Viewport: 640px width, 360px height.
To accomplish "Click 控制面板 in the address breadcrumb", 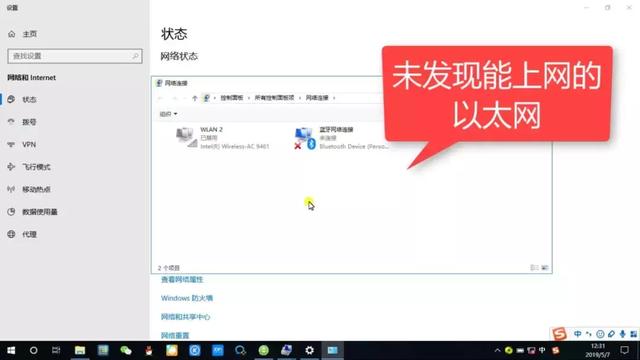I will pyautogui.click(x=231, y=98).
